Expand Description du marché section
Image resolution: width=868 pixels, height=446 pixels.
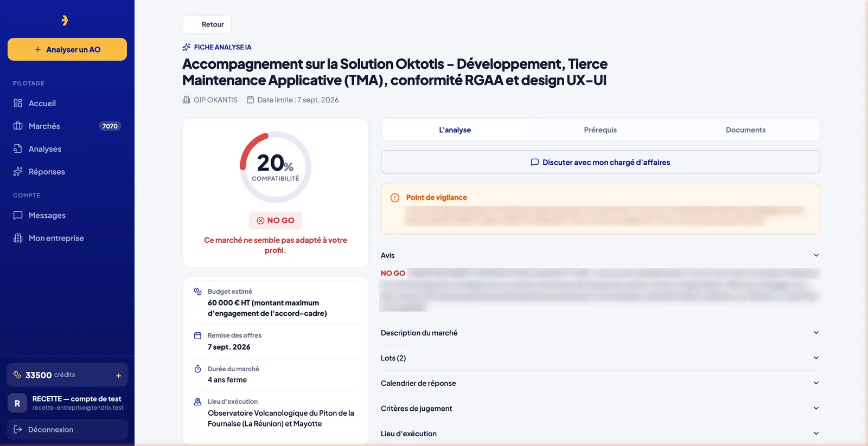(x=600, y=333)
